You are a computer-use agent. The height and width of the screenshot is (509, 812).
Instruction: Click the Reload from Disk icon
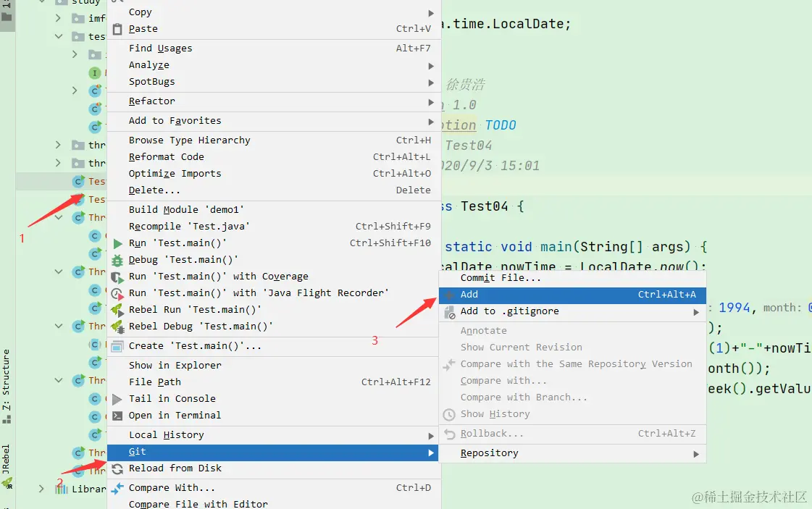coord(117,468)
